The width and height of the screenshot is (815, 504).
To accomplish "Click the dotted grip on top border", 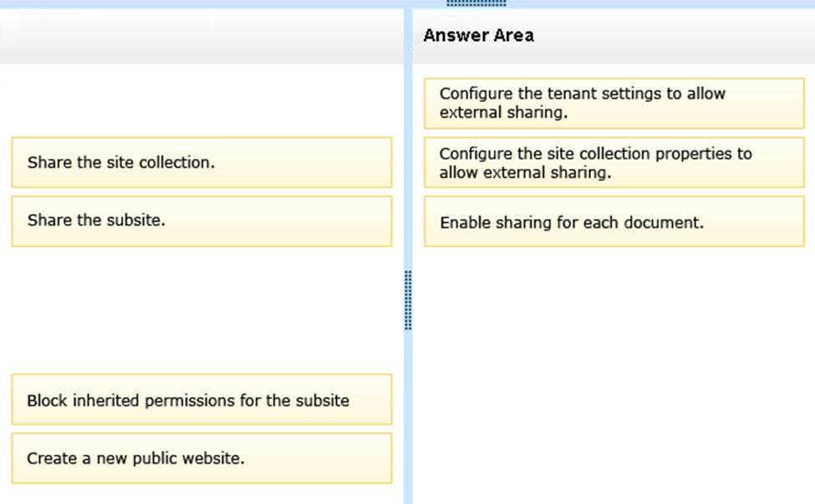I will pos(476,3).
